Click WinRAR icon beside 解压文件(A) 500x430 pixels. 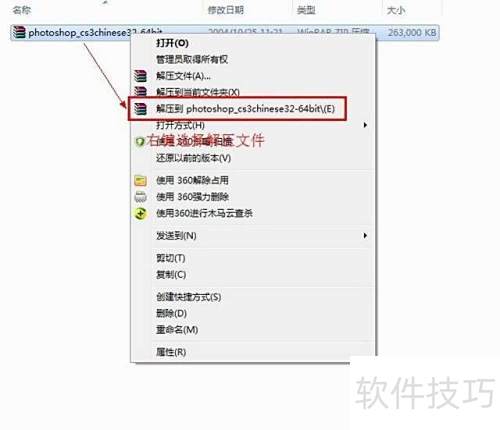(140, 76)
